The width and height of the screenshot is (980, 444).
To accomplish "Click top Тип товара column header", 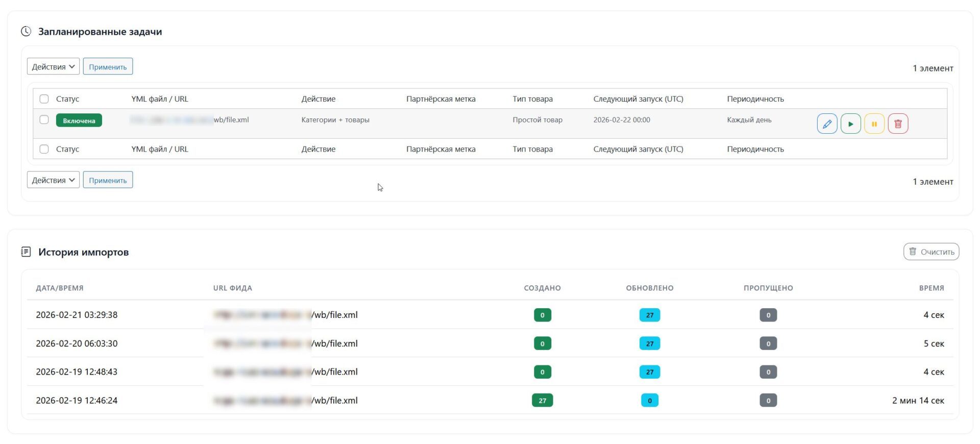I will (x=532, y=99).
